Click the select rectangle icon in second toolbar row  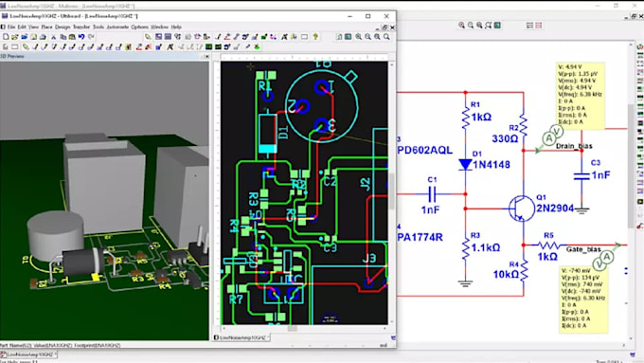click(x=15, y=46)
